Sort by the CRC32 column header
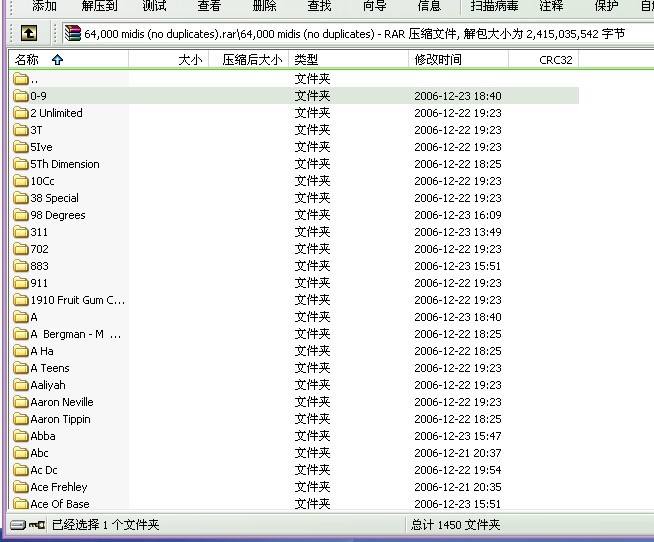The image size is (654, 542). [x=543, y=60]
